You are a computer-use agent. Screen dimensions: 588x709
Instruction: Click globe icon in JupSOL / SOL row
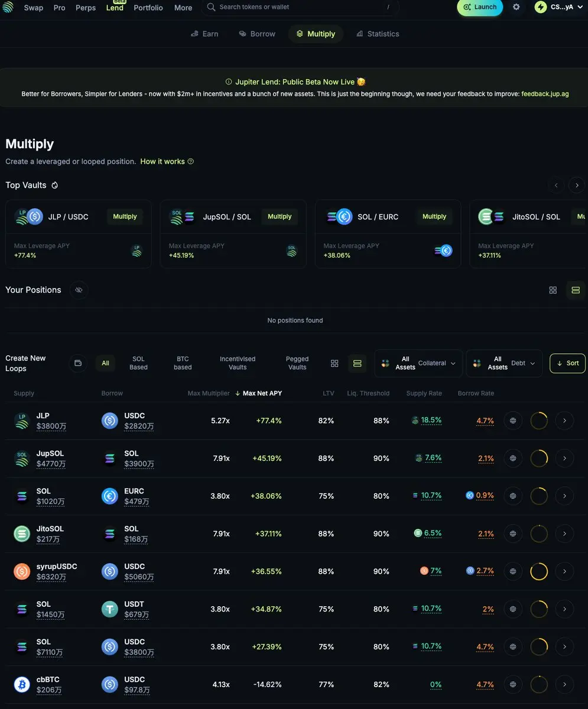513,458
